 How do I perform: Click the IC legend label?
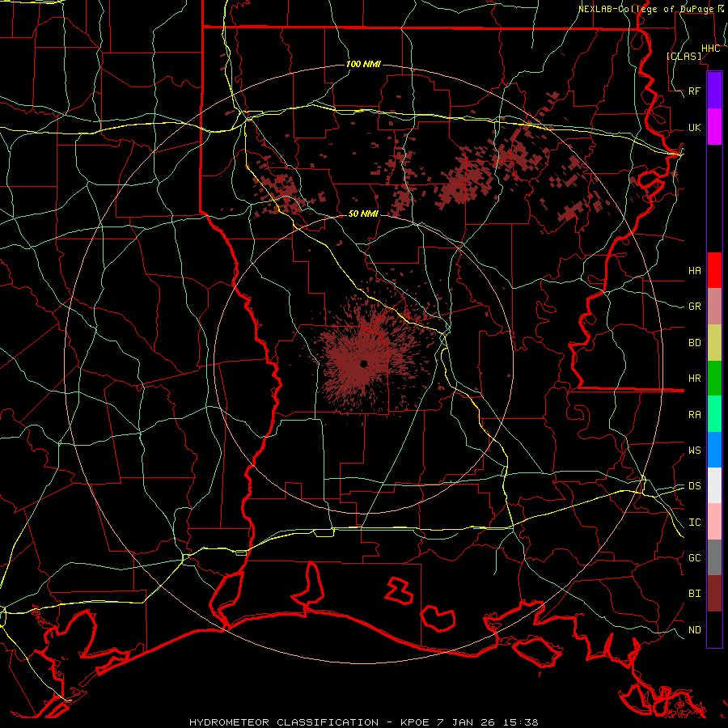tap(695, 523)
